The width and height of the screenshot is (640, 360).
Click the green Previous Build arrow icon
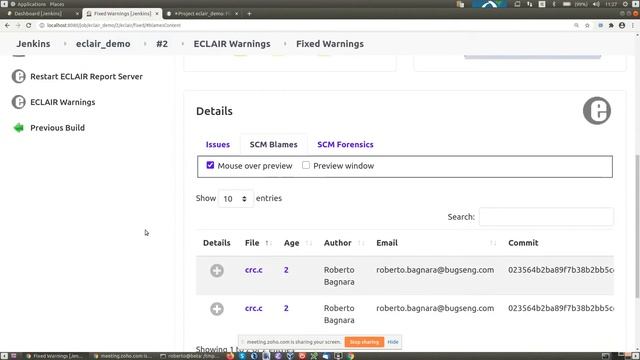(18, 128)
